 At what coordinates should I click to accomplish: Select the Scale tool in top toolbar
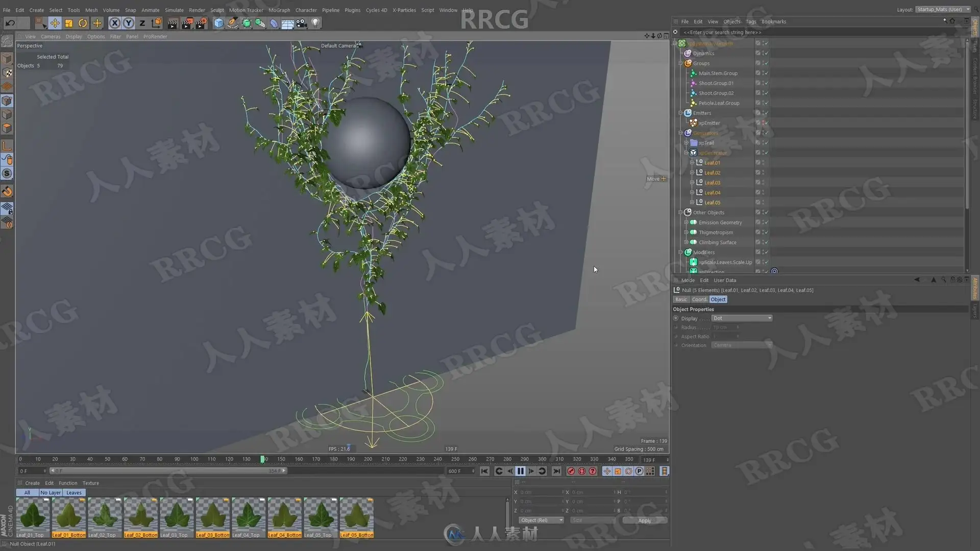pyautogui.click(x=69, y=23)
